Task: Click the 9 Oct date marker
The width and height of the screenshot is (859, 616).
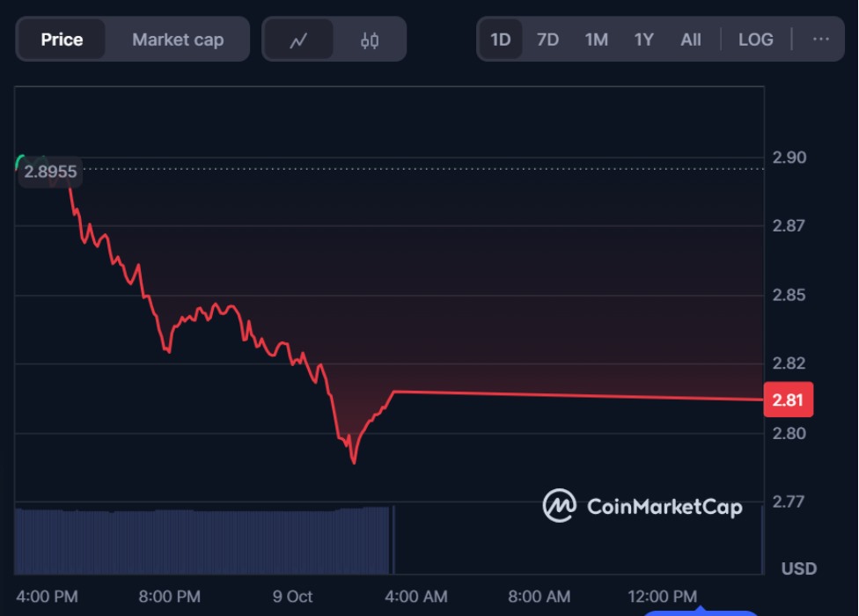Action: click(292, 597)
